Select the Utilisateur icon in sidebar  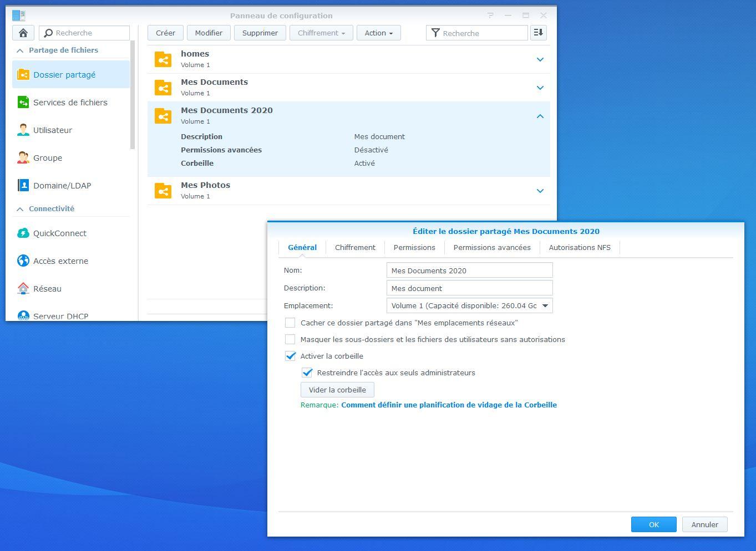point(23,130)
